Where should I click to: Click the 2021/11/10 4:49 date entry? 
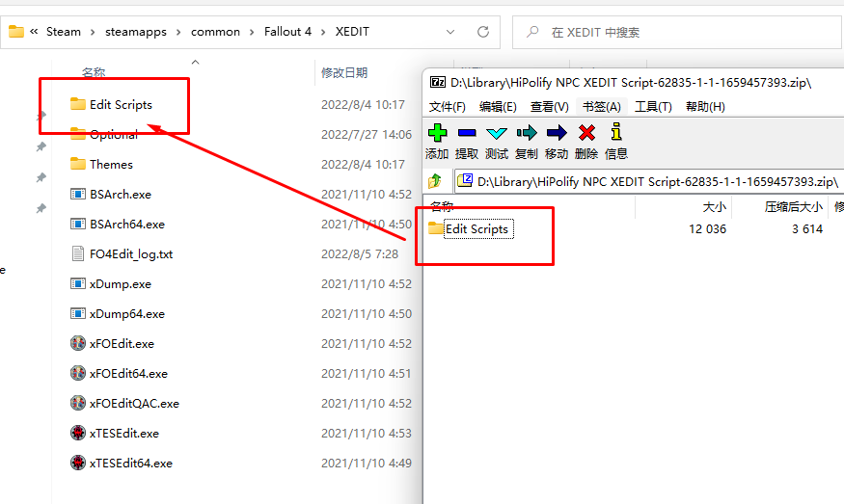366,464
